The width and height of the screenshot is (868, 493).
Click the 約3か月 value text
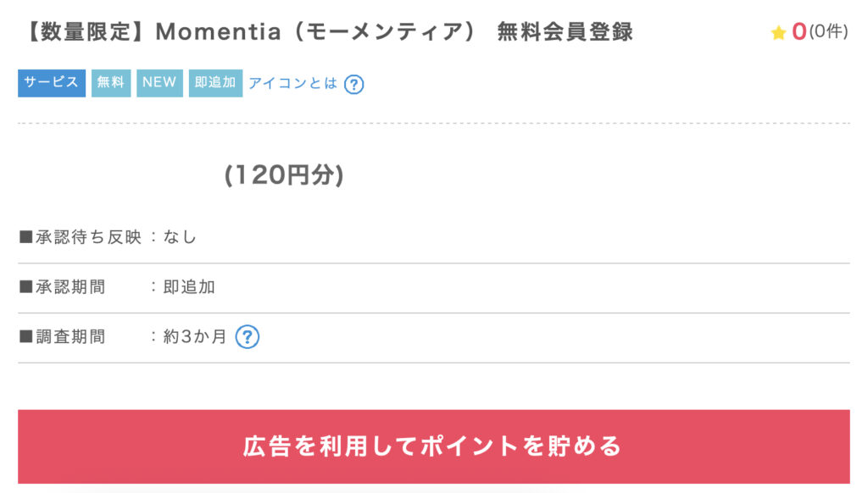tap(195, 337)
